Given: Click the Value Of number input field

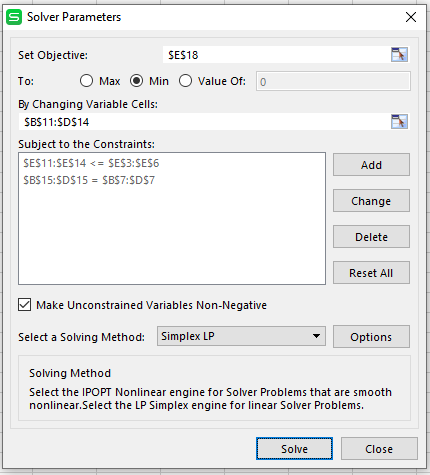Looking at the screenshot, I should (333, 81).
